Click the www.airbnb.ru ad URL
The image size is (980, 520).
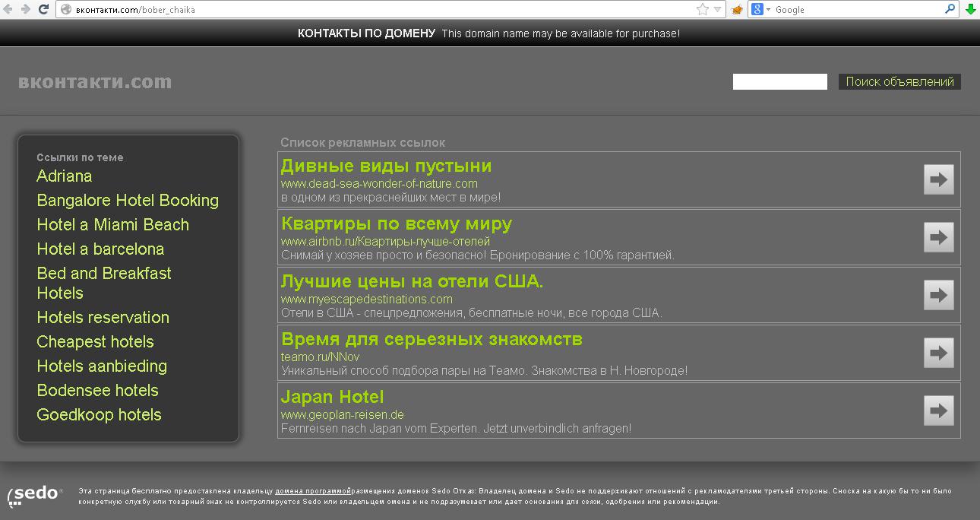[x=385, y=241]
